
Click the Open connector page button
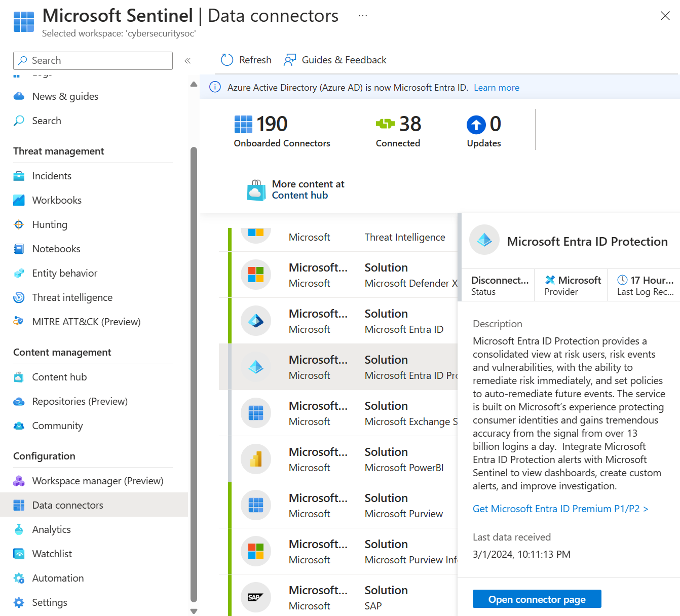[x=537, y=599]
